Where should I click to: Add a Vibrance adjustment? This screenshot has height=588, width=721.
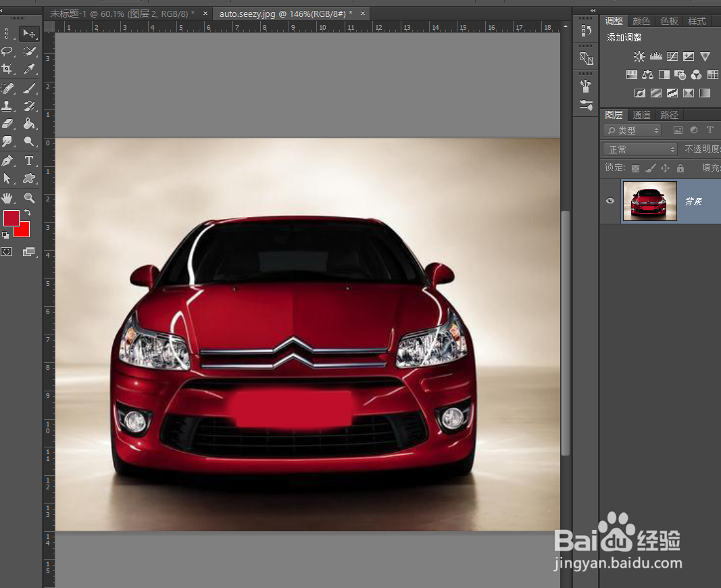705,57
